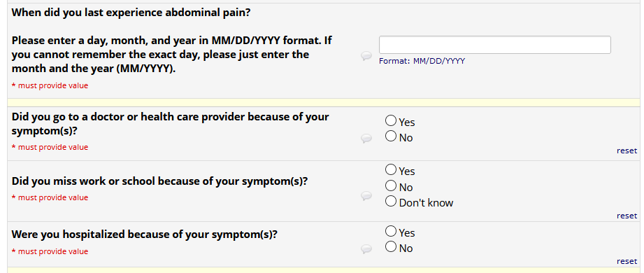Viewport: 644px width, 273px height.
Task: Reset the hospitalized question answer
Action: click(627, 261)
